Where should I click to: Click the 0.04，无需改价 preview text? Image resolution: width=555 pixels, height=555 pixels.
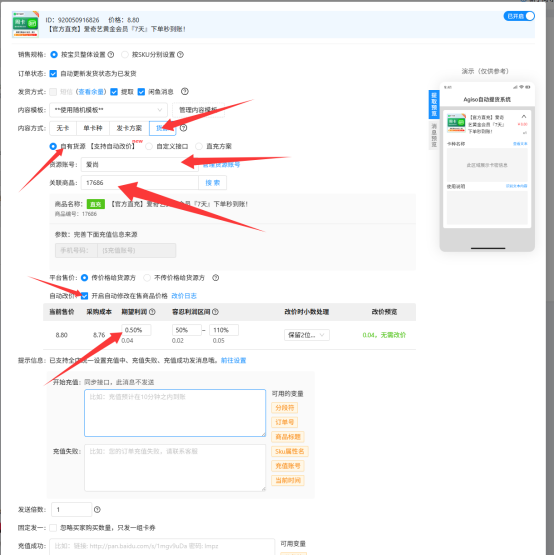[x=384, y=335]
